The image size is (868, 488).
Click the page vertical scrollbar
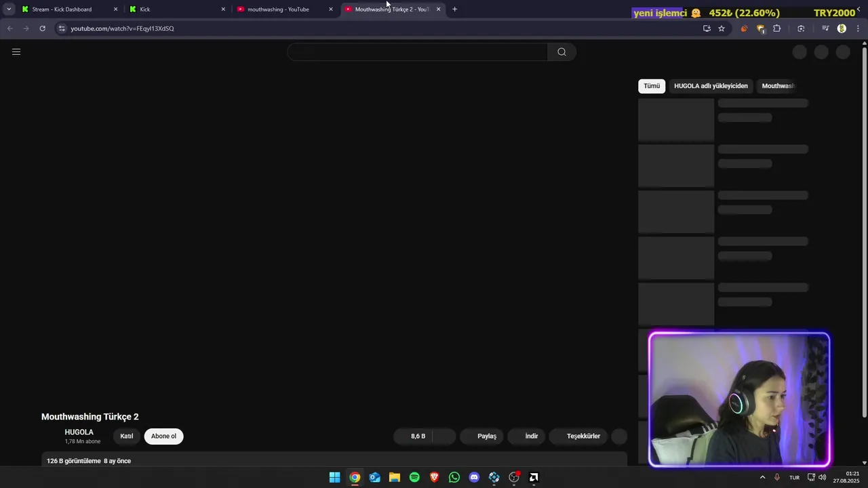[x=864, y=230]
